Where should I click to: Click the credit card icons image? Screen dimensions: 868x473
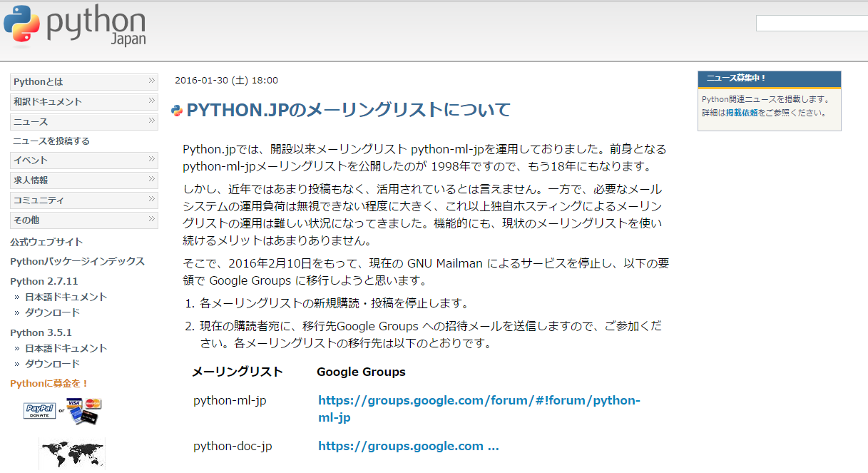point(84,411)
